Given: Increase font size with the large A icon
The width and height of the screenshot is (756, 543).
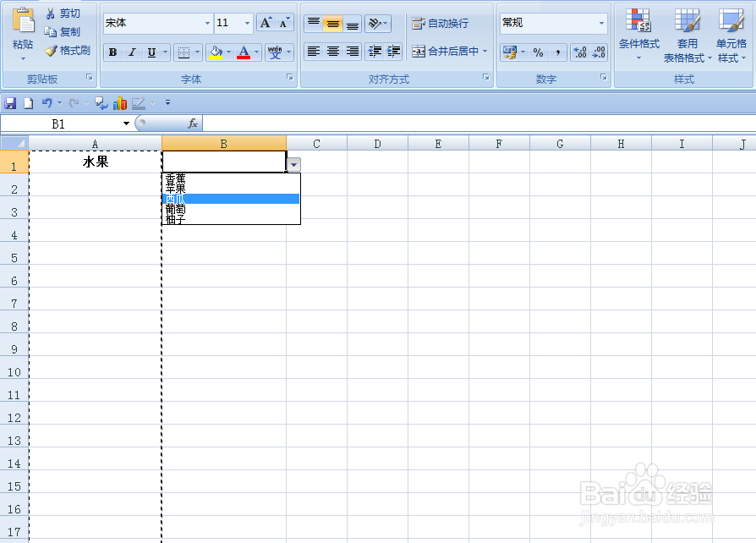Looking at the screenshot, I should coord(266,23).
